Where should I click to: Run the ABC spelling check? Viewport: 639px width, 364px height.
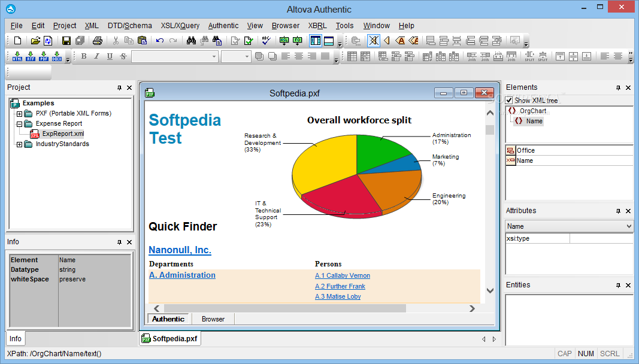click(266, 40)
